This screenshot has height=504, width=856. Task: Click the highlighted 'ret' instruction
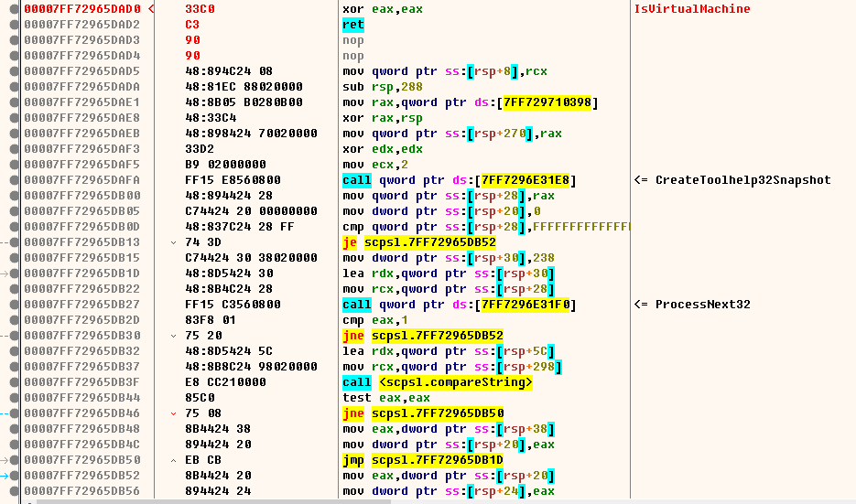point(353,25)
